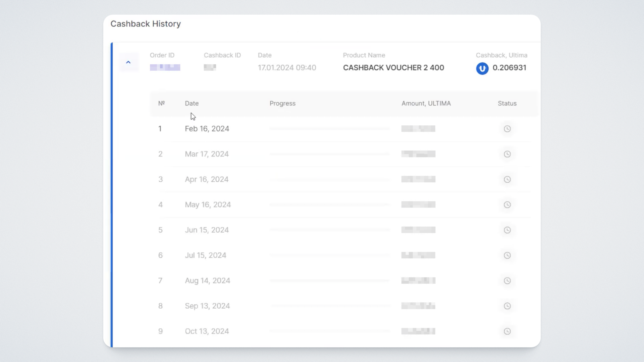Click pending clock icon for Oct 13, 2024
Screen dimensions: 644x362
click(x=507, y=331)
